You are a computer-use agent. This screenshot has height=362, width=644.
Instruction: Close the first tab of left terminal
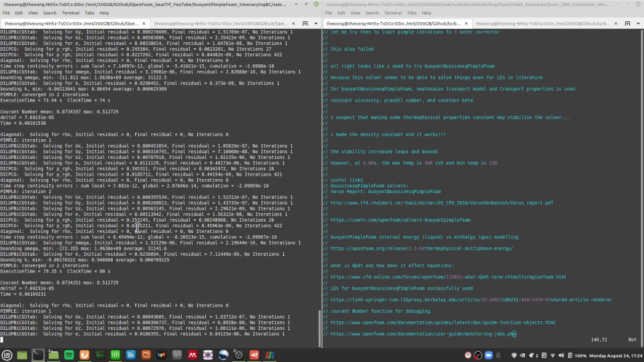[x=143, y=24]
